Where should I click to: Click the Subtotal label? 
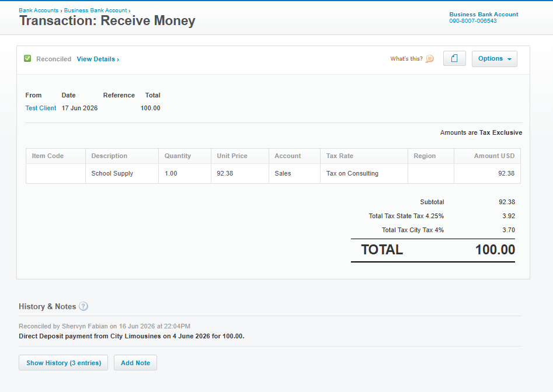pyautogui.click(x=432, y=202)
